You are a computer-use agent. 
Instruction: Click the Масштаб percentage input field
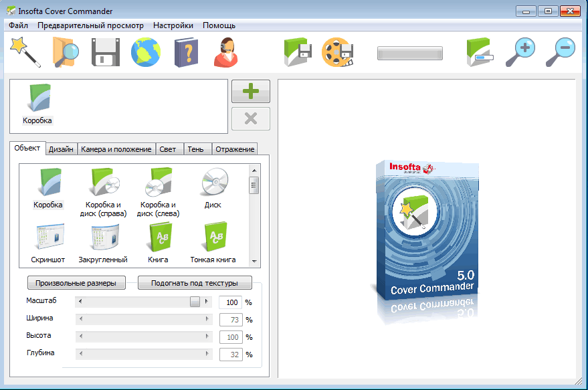tap(230, 302)
